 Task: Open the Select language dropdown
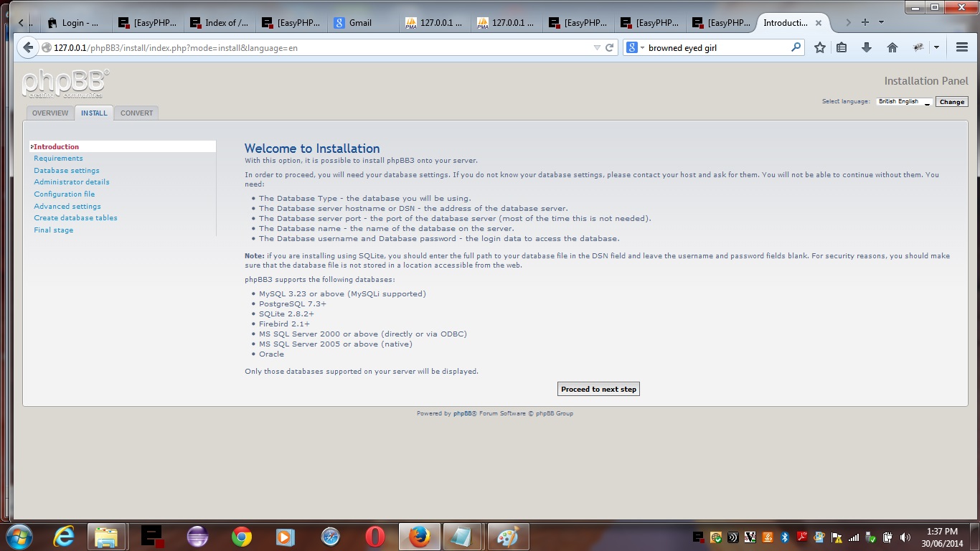coord(904,102)
